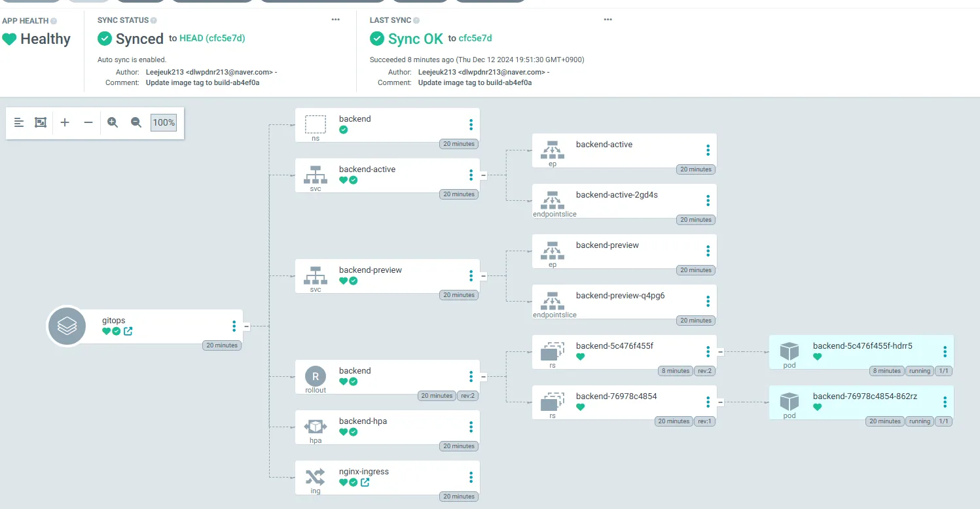980x509 pixels.
Task: Open the backend-active service three-dot menu
Action: (x=471, y=175)
